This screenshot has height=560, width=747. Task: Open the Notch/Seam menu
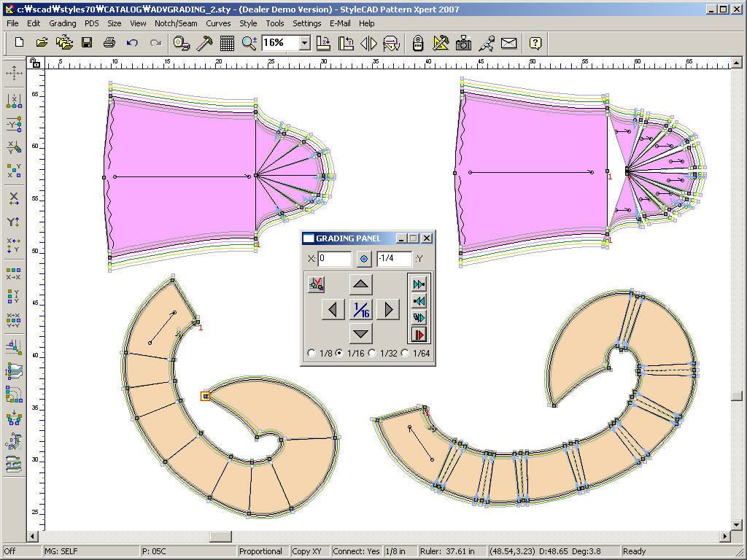(176, 23)
